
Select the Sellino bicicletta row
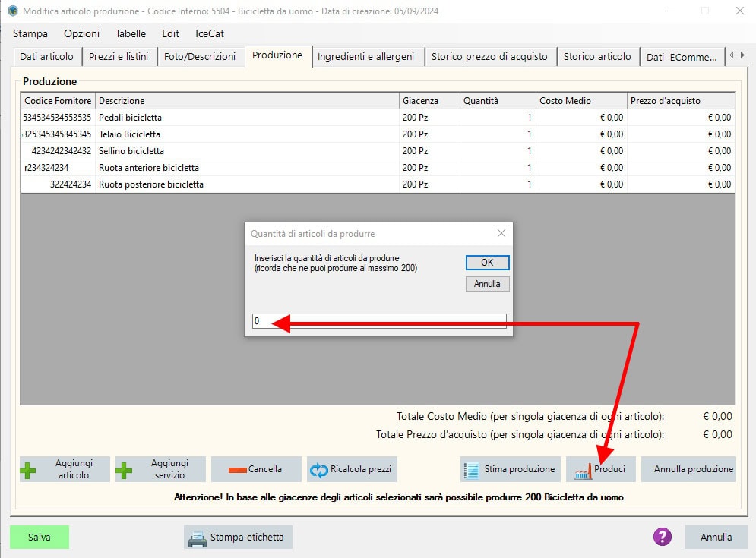tap(378, 151)
